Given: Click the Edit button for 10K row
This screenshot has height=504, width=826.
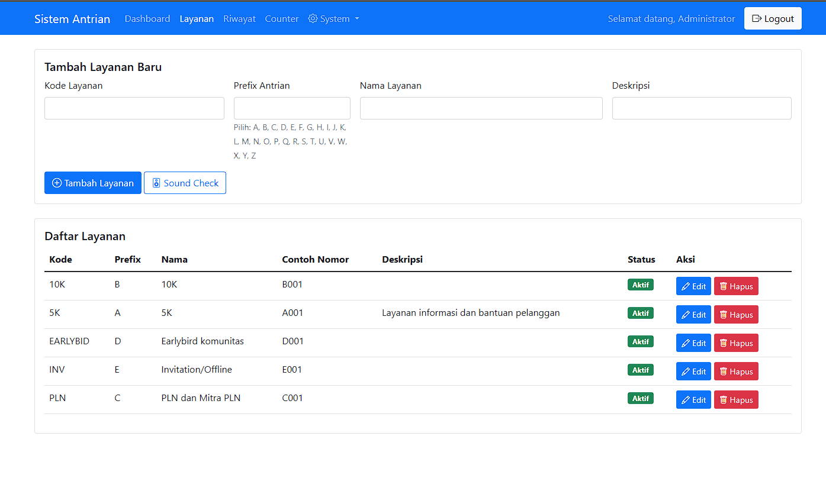Looking at the screenshot, I should click(693, 286).
